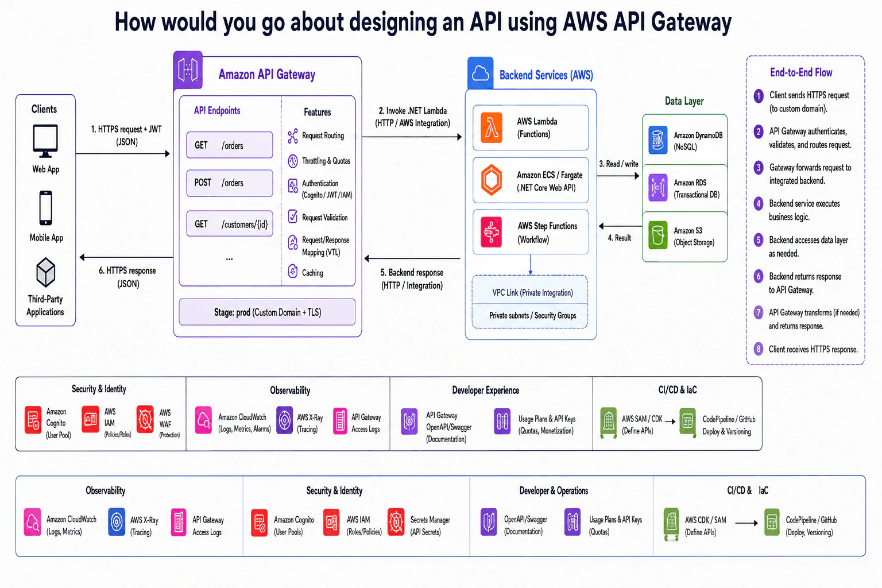This screenshot has width=882, height=588.
Task: Click the 'End-to-End Flow' heading
Action: coord(801,72)
